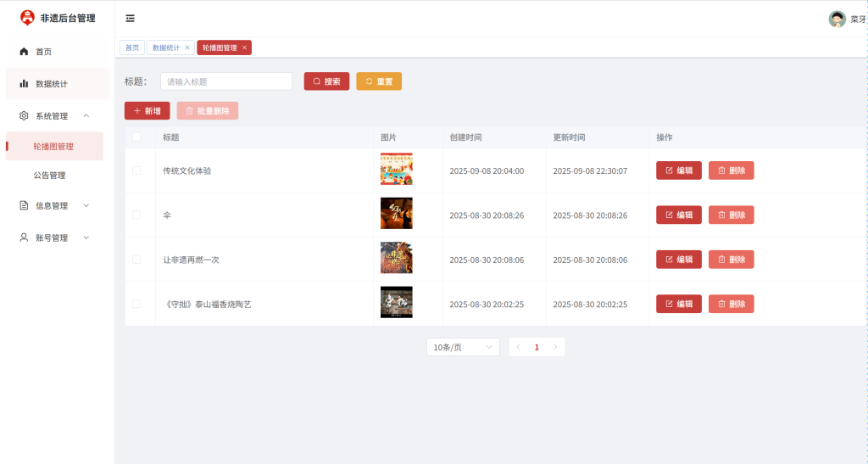
Task: Click 编辑 for the 伞 row
Action: tap(679, 215)
